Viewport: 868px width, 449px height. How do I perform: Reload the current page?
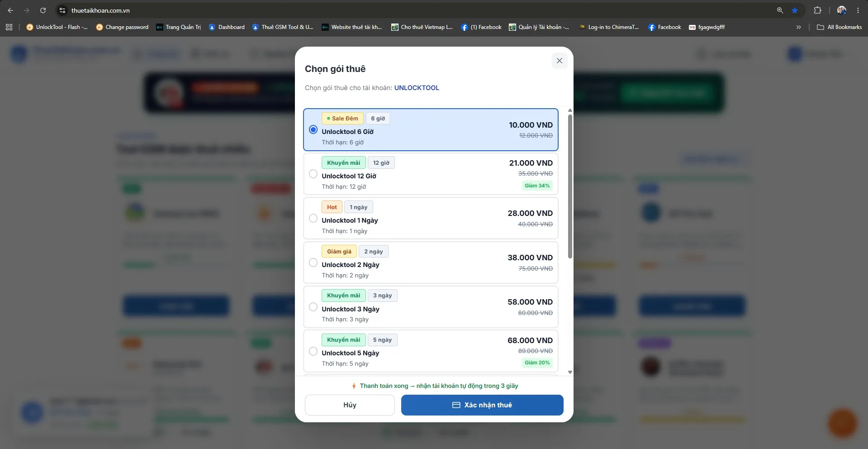click(43, 10)
